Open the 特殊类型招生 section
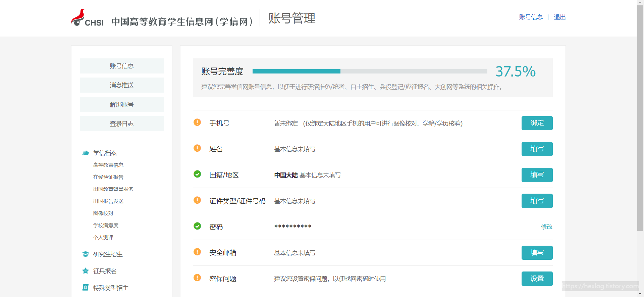The image size is (644, 297). pos(111,288)
